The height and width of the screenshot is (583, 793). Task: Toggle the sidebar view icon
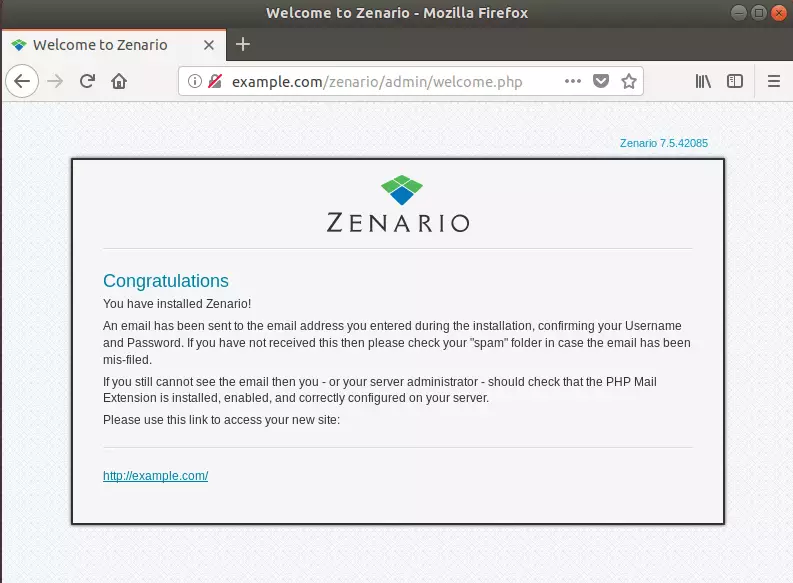[735, 81]
